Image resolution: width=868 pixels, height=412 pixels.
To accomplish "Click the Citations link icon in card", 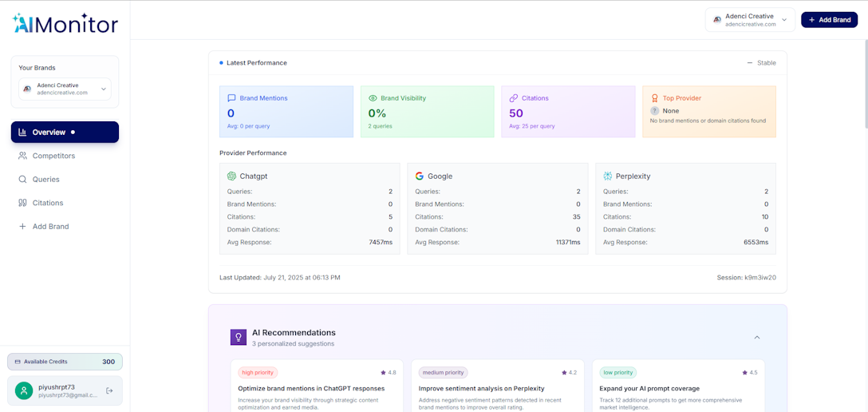I will click(513, 98).
